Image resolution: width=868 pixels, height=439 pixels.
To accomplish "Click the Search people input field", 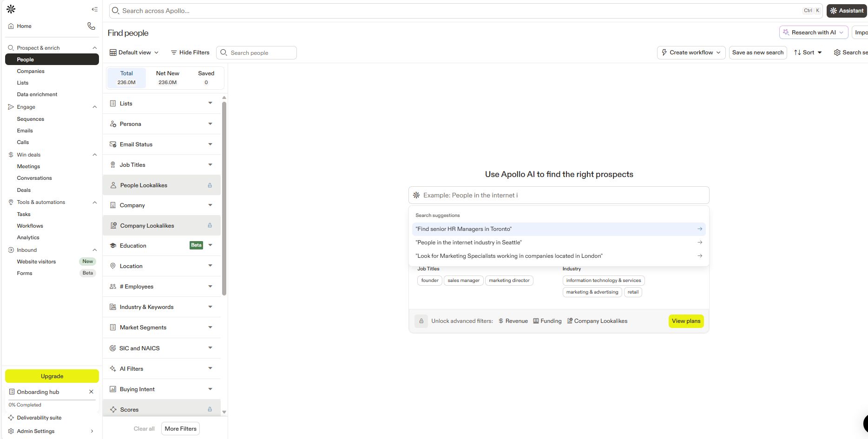I will pyautogui.click(x=256, y=52).
